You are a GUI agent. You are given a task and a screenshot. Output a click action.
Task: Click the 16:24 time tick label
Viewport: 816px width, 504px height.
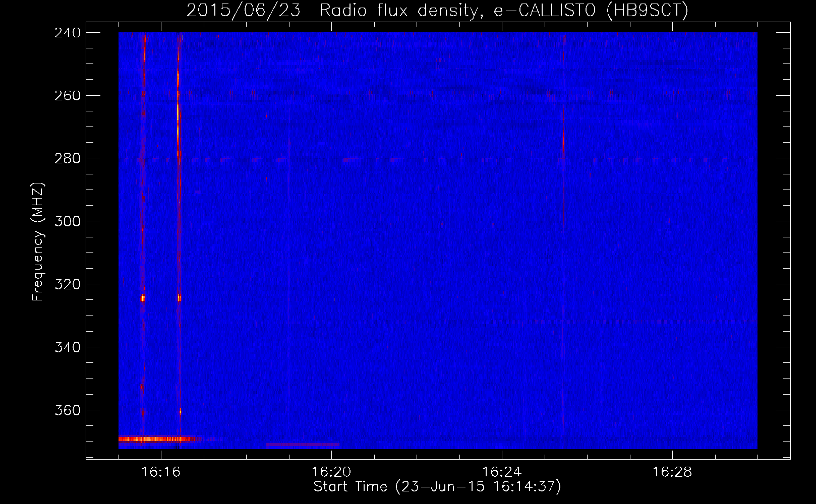[x=502, y=472]
